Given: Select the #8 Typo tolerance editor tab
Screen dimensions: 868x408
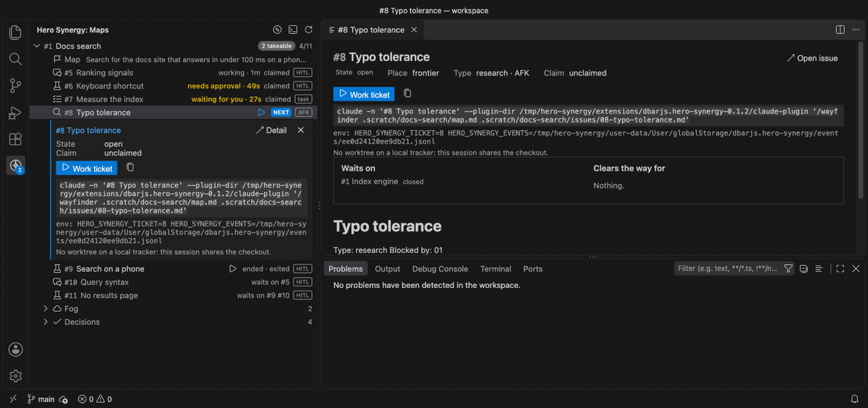Looking at the screenshot, I should tap(373, 30).
